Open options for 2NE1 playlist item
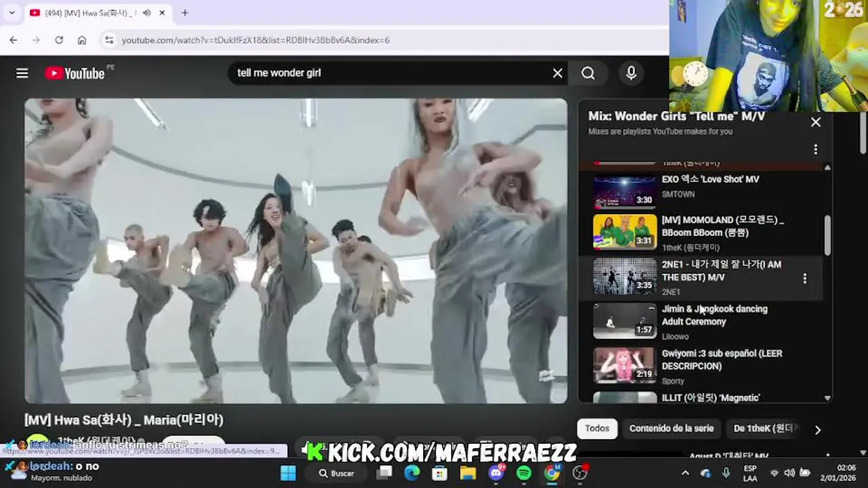Image resolution: width=868 pixels, height=488 pixels. tap(805, 278)
